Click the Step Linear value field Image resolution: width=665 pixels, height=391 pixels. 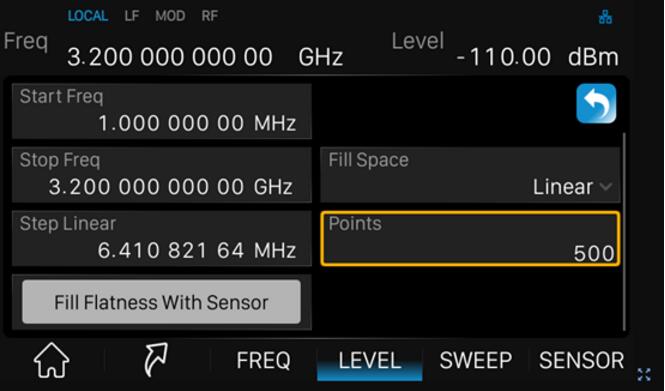point(162,238)
